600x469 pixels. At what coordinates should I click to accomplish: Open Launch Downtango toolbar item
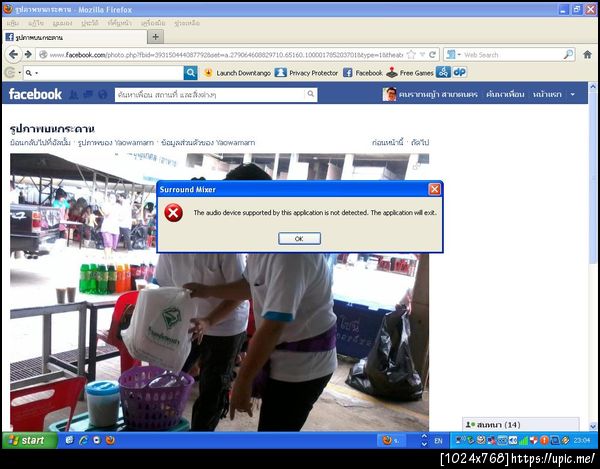pyautogui.click(x=237, y=73)
